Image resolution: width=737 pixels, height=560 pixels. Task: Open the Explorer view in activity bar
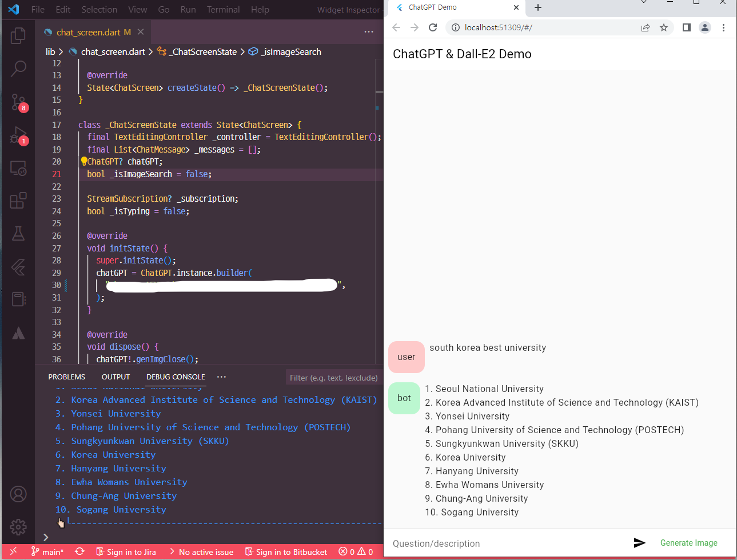pyautogui.click(x=18, y=35)
